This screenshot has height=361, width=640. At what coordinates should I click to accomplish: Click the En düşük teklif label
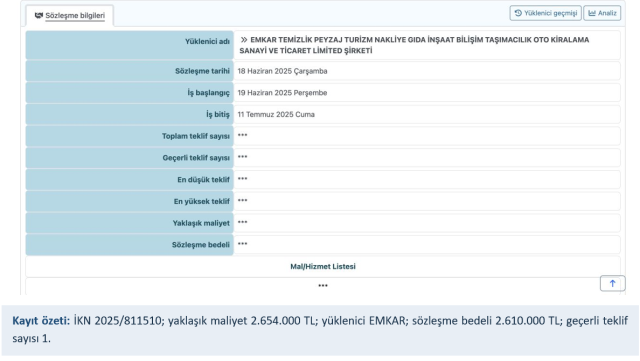pos(203,180)
